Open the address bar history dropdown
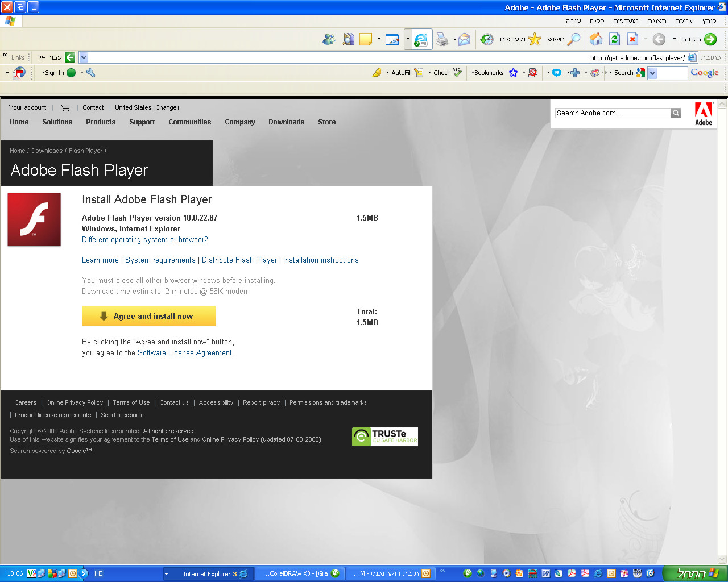 pos(84,57)
